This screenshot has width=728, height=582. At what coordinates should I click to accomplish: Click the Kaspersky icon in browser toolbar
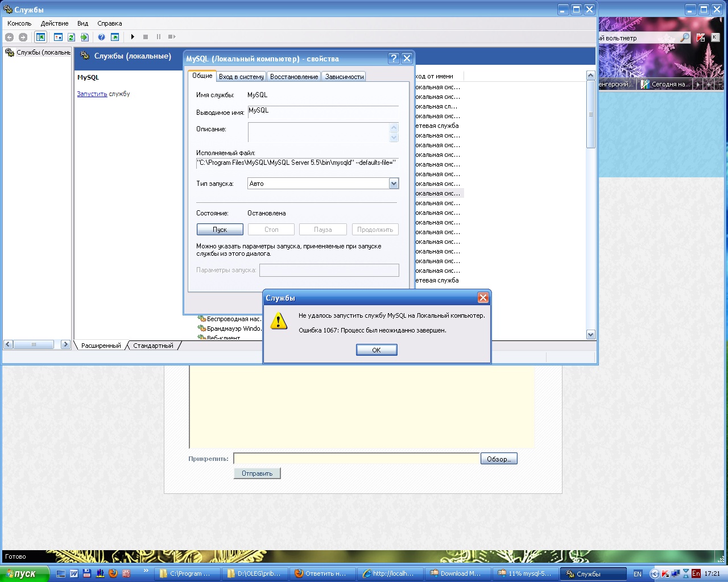[701, 38]
